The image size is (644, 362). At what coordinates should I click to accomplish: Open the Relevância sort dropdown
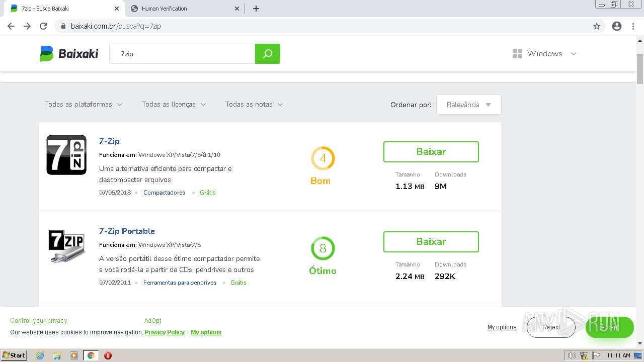coord(469,105)
